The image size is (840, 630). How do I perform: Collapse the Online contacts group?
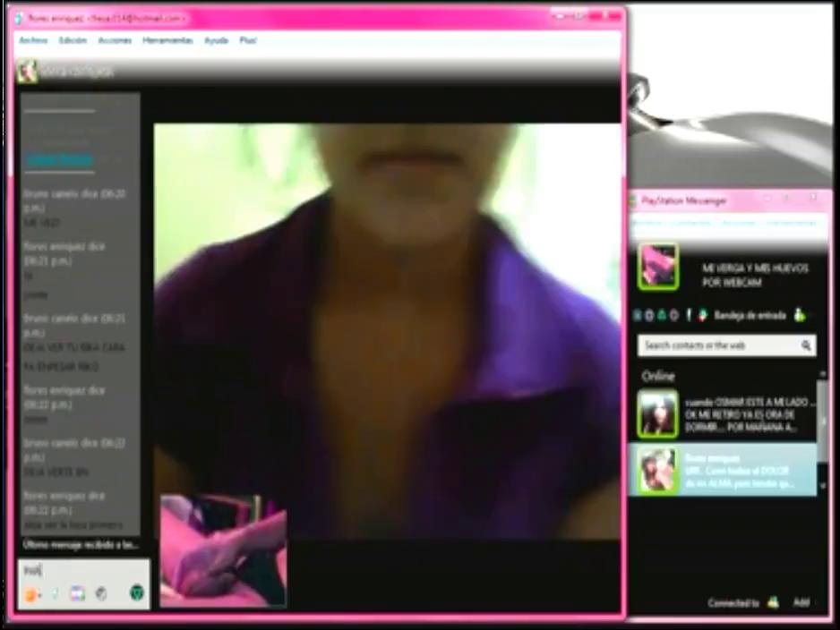[658, 376]
